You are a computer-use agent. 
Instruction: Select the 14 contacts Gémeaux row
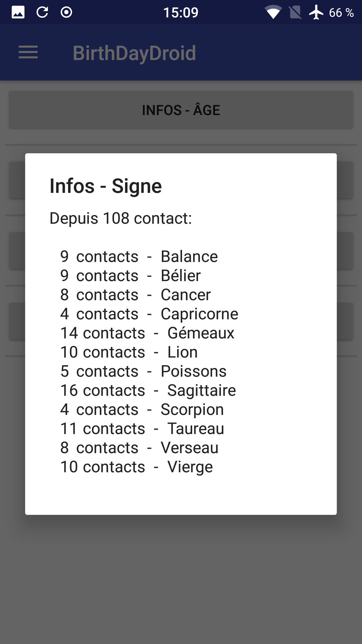[147, 333]
